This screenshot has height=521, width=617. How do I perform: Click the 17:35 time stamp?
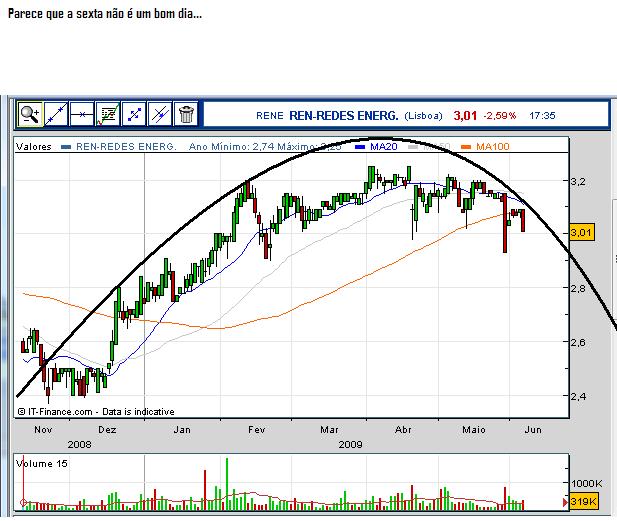click(x=542, y=116)
